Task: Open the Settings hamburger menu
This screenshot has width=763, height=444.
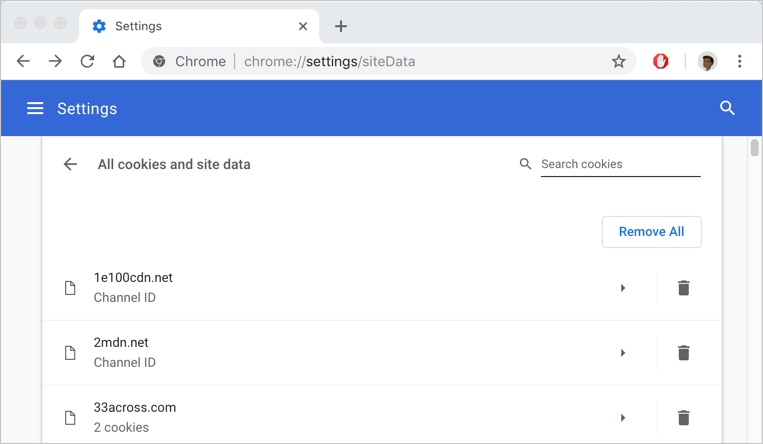Action: tap(35, 108)
